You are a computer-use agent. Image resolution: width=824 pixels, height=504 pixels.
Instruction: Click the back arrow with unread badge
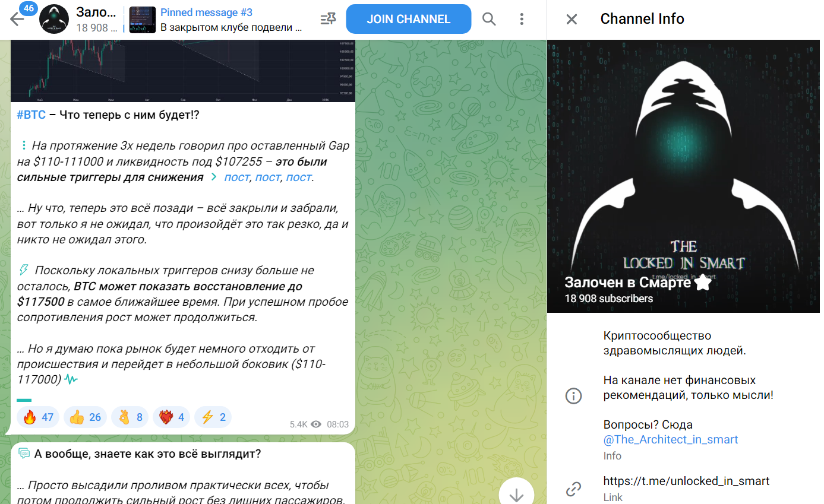coord(17,19)
